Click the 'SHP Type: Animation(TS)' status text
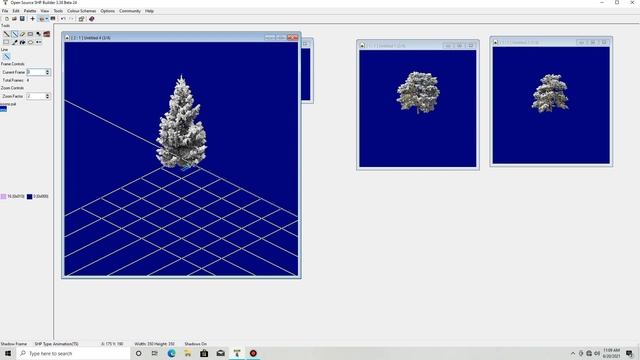The height and width of the screenshot is (360, 640). point(56,344)
